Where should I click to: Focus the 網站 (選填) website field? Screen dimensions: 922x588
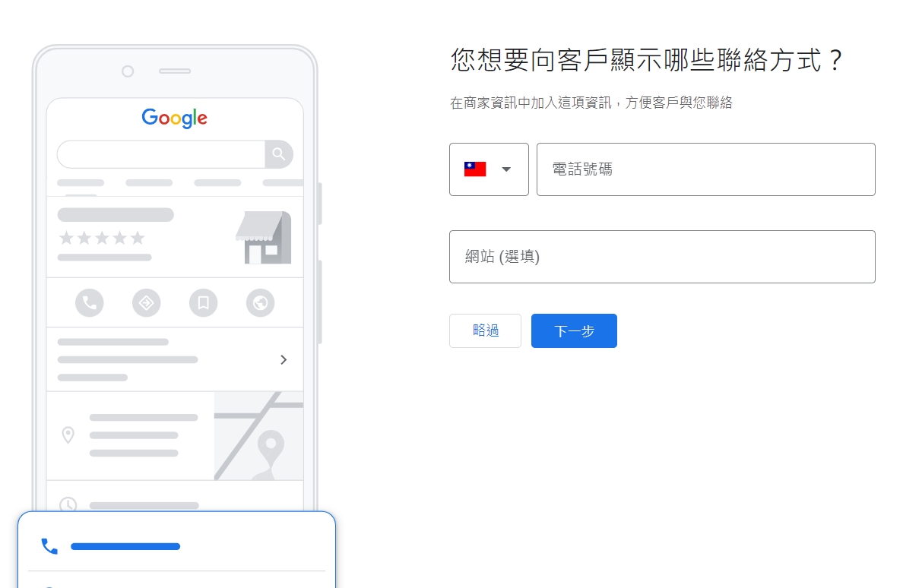(662, 257)
